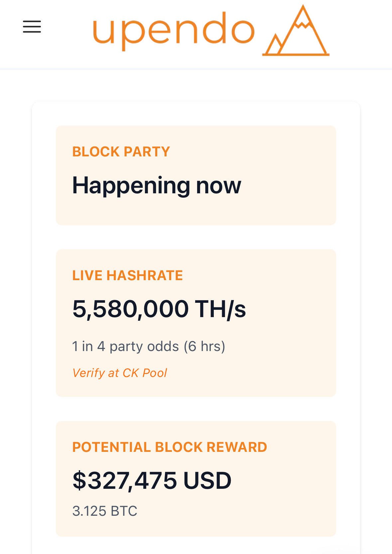The image size is (392, 554).
Task: Follow the Verify at CK Pool link
Action: coord(120,373)
